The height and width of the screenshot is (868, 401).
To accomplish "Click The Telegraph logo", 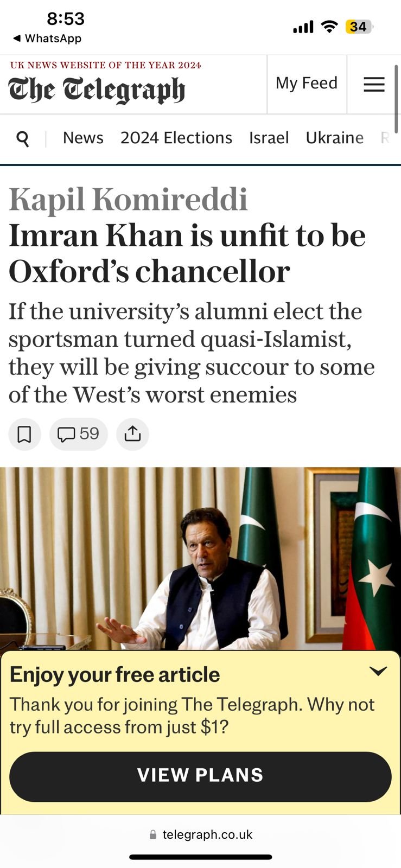I will tap(97, 90).
